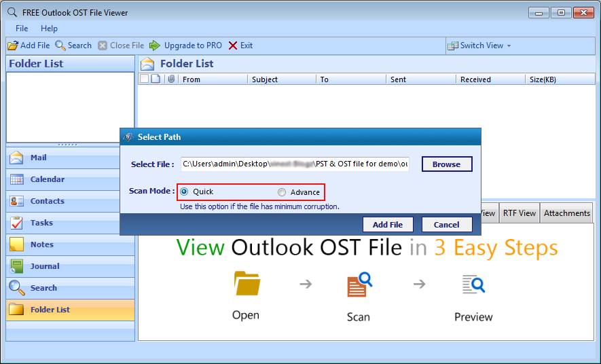Open Mail via its envelope icon
Image resolution: width=601 pixels, height=364 pixels.
pos(16,158)
